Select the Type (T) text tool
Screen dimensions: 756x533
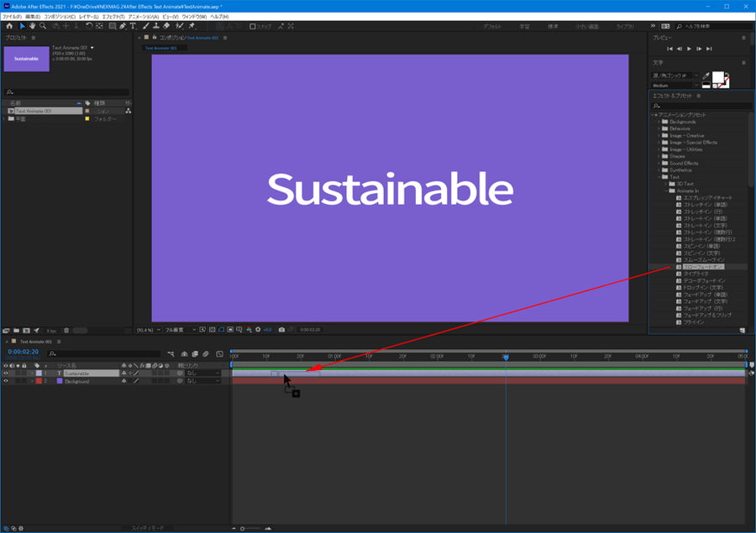[133, 26]
